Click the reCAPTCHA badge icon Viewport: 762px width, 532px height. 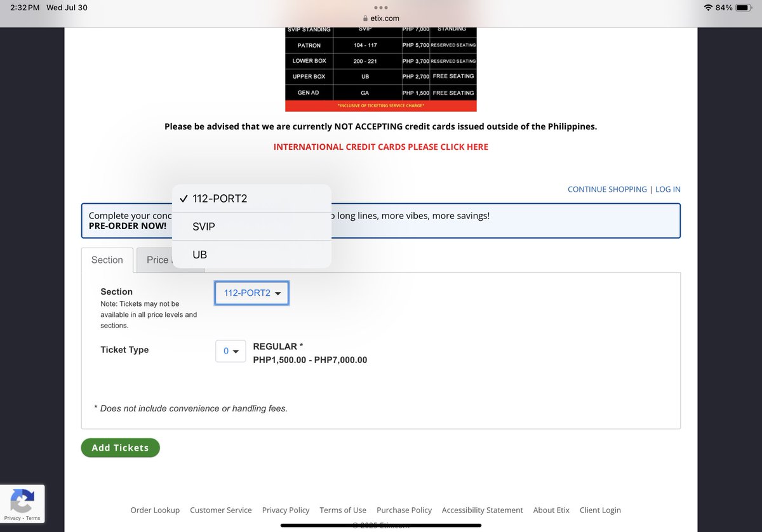[x=22, y=501]
